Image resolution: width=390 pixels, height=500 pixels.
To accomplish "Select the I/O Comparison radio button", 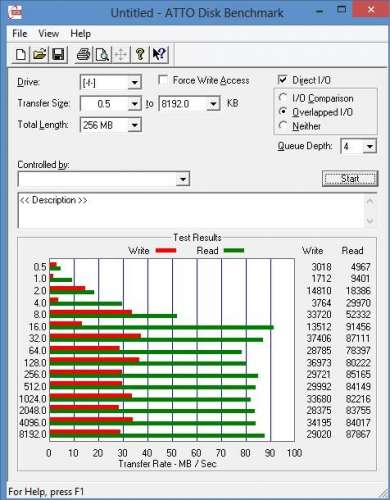I will tap(283, 98).
